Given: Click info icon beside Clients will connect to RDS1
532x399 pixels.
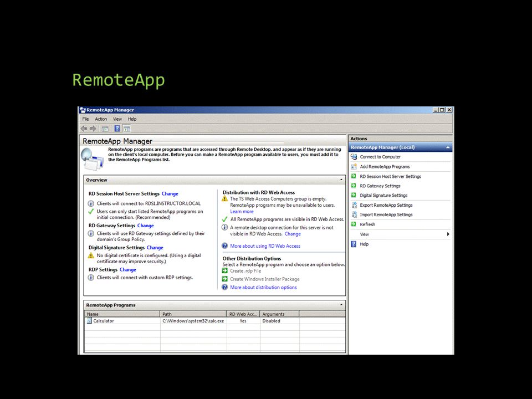Looking at the screenshot, I should point(91,203).
